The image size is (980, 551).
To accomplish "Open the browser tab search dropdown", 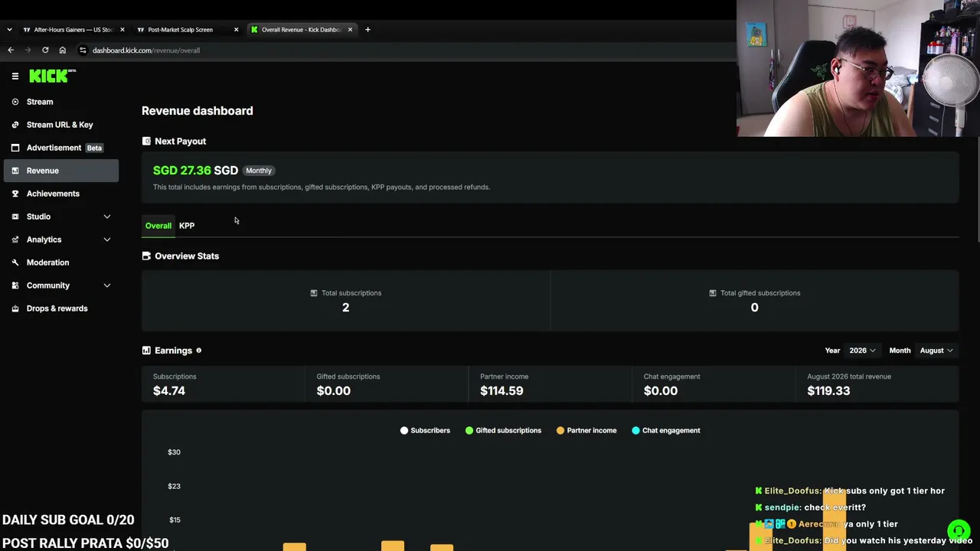I will tap(9, 30).
